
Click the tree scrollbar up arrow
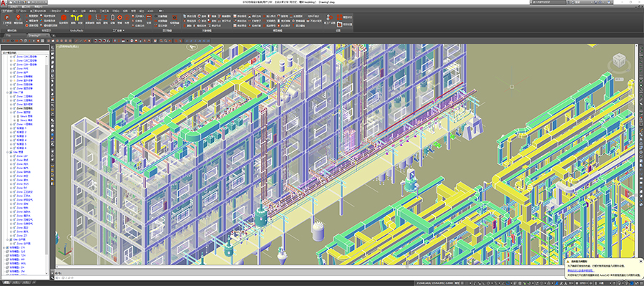[47, 57]
